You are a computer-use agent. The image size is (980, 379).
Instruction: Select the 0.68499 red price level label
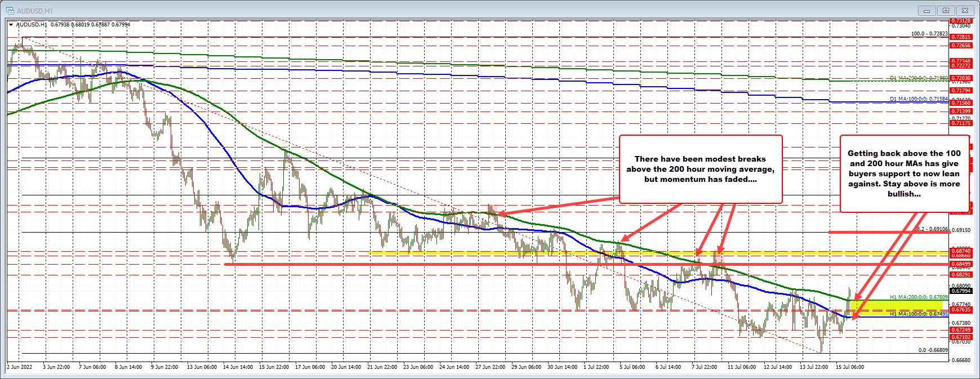click(960, 264)
